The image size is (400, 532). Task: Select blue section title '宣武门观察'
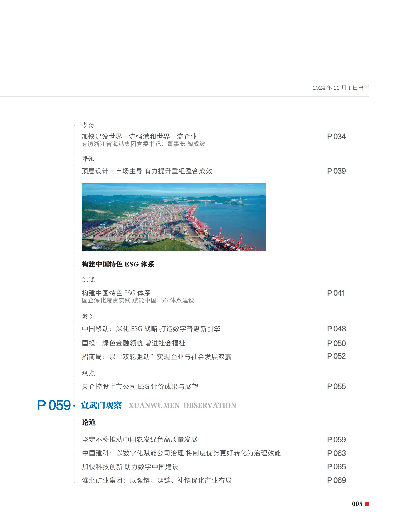point(101,406)
